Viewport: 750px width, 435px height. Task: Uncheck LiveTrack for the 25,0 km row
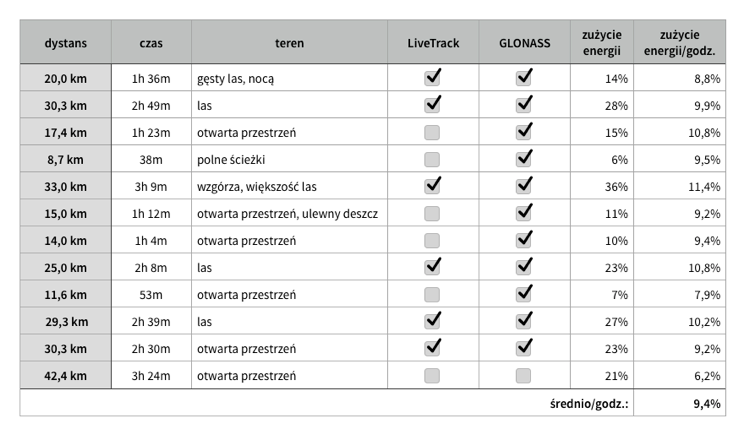pyautogui.click(x=432, y=268)
